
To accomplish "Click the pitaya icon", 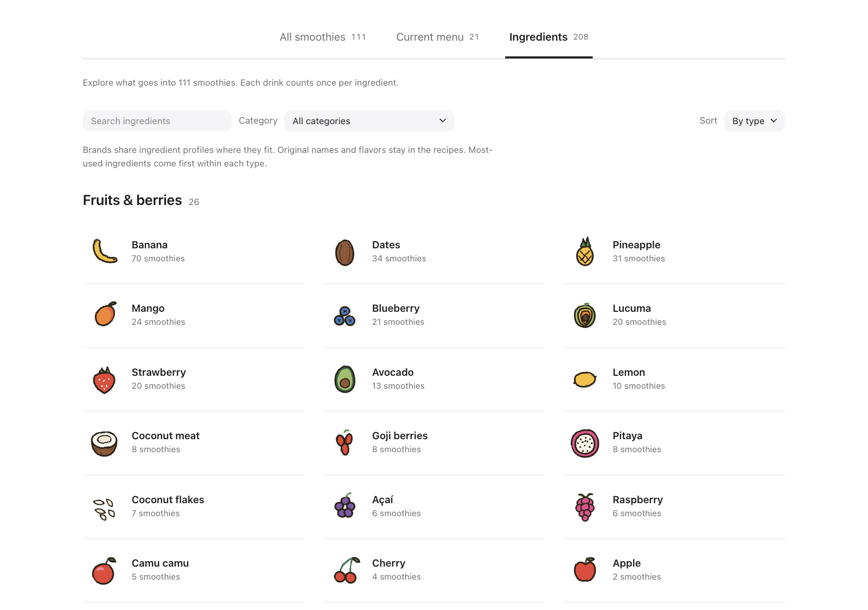I will (x=585, y=442).
